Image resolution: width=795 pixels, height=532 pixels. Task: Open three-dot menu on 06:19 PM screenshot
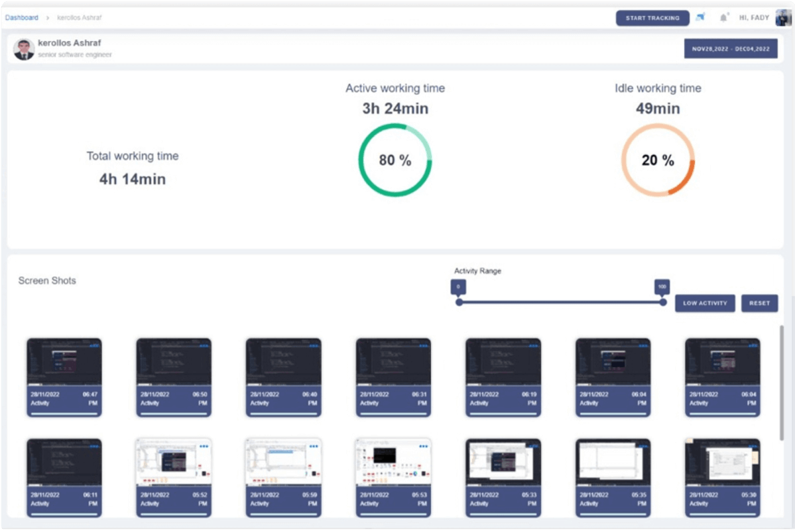533,346
